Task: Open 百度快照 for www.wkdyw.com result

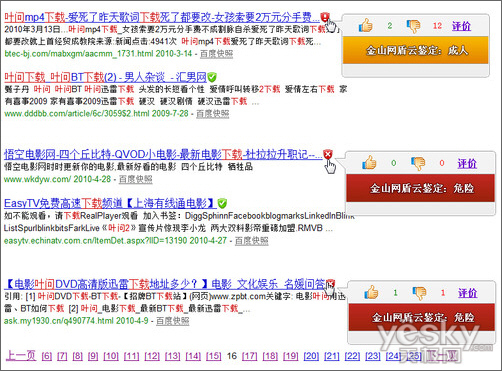Action: click(136, 179)
